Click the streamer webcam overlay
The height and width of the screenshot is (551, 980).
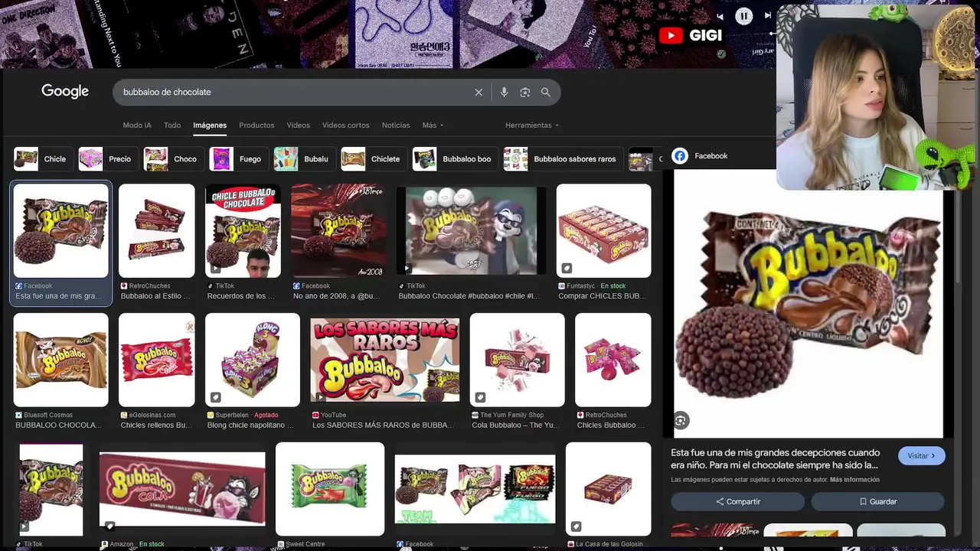coord(876,97)
